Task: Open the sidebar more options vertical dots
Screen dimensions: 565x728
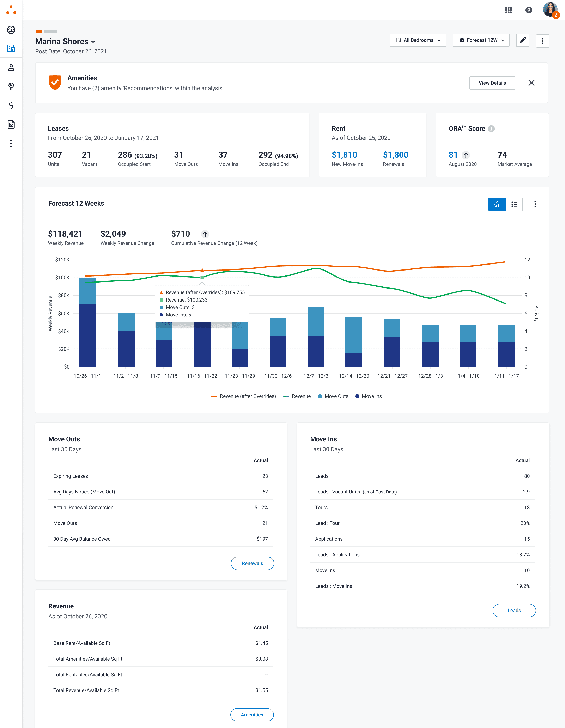Action: pyautogui.click(x=11, y=144)
